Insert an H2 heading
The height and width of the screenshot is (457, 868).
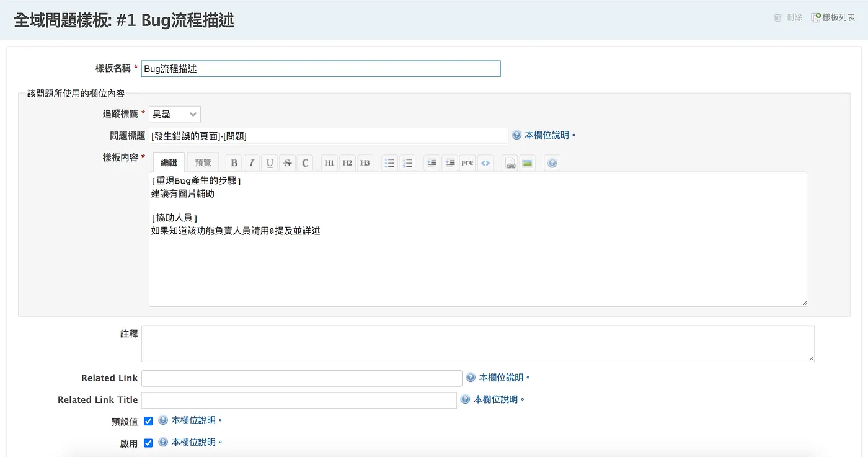click(347, 163)
